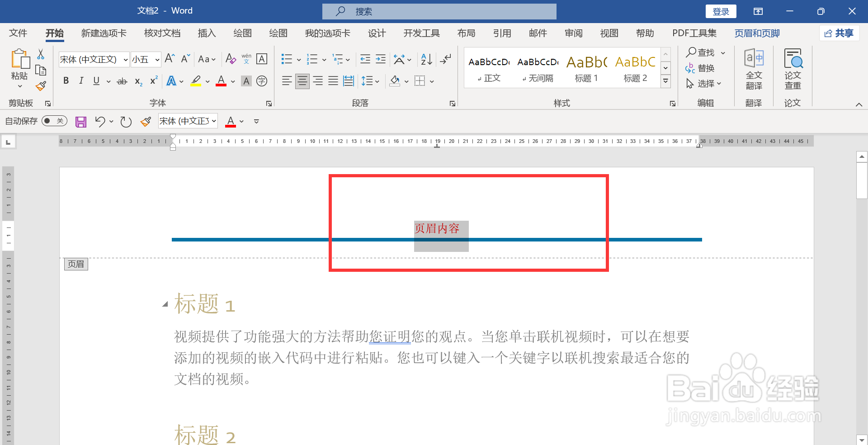Apply subscript formatting
The image size is (868, 445).
coord(139,81)
